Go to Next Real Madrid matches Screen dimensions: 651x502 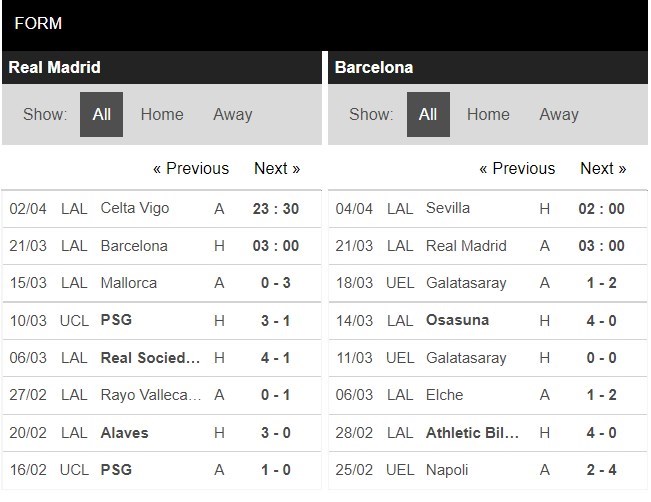[277, 168]
